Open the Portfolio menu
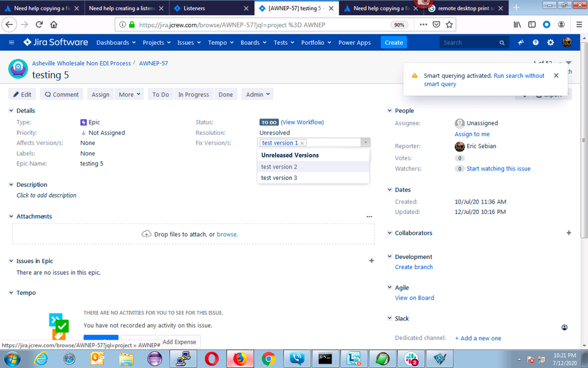The image size is (588, 368). click(x=316, y=42)
